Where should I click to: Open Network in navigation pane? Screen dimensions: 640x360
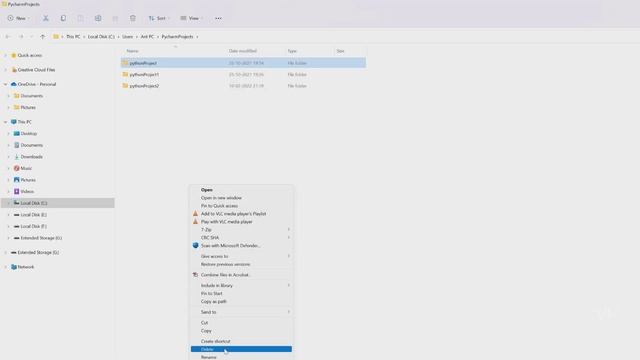pos(25,267)
